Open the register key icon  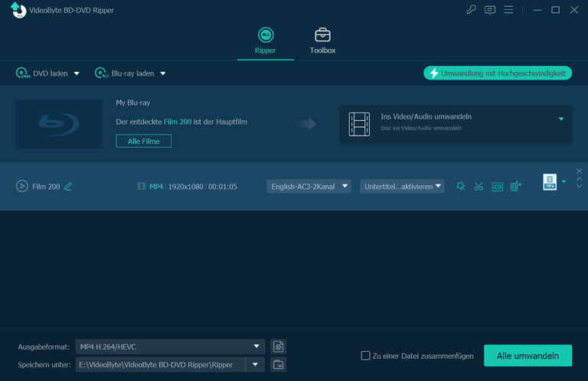point(471,10)
